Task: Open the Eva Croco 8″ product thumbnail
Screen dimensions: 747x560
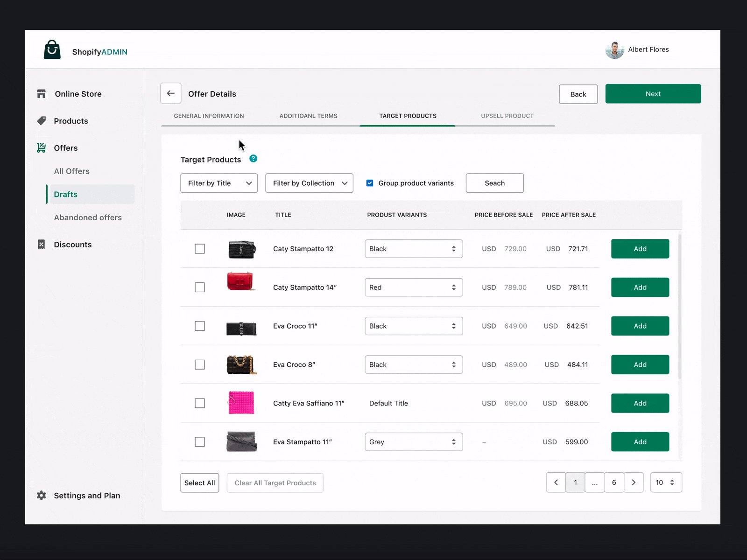Action: [241, 364]
